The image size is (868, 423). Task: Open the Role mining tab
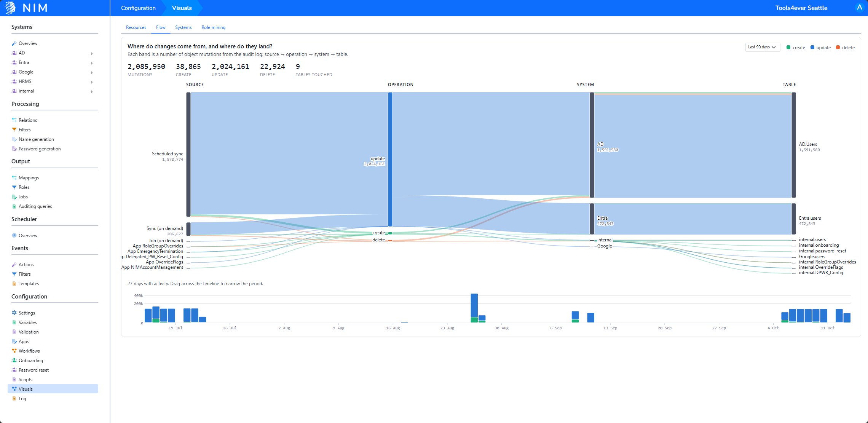point(213,27)
